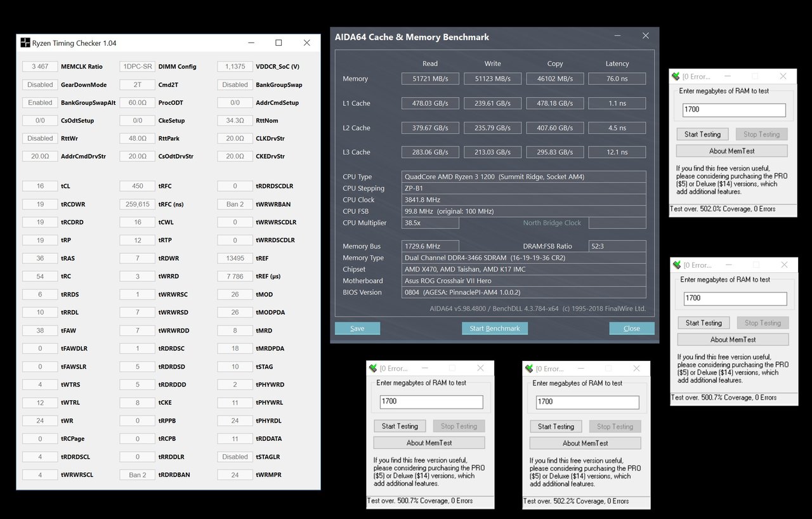Click the tCKE value 8
Screen dimensions: 812x519
138,403
